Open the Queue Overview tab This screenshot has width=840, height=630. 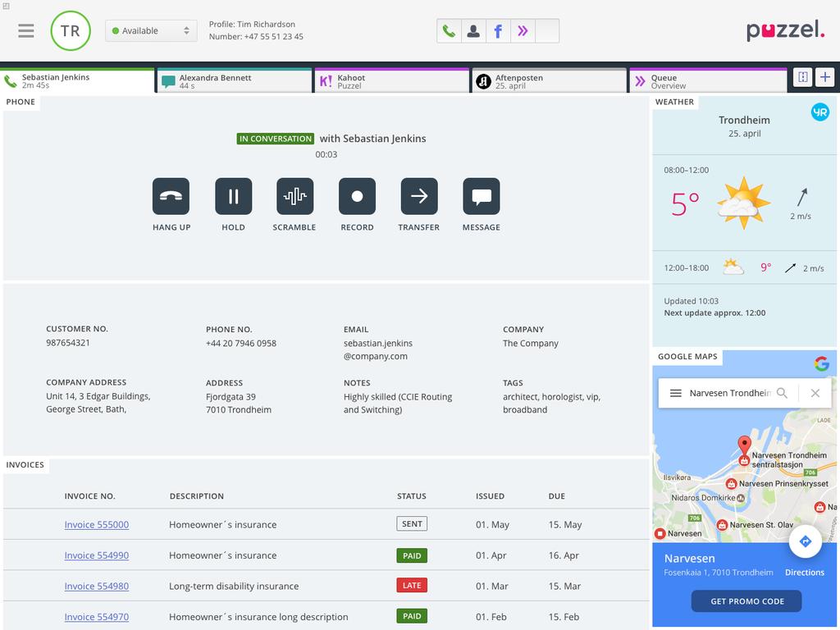click(x=708, y=81)
